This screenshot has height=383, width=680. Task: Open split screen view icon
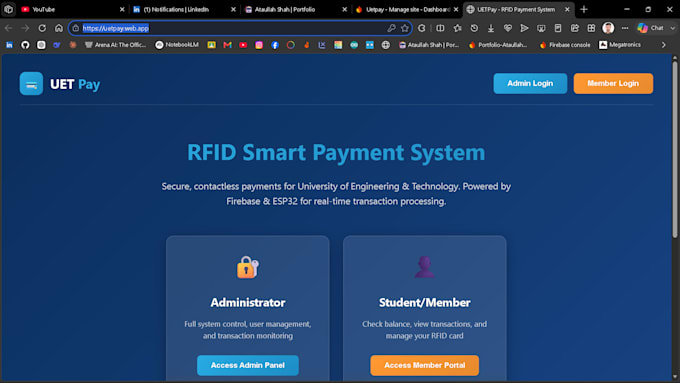coord(440,28)
